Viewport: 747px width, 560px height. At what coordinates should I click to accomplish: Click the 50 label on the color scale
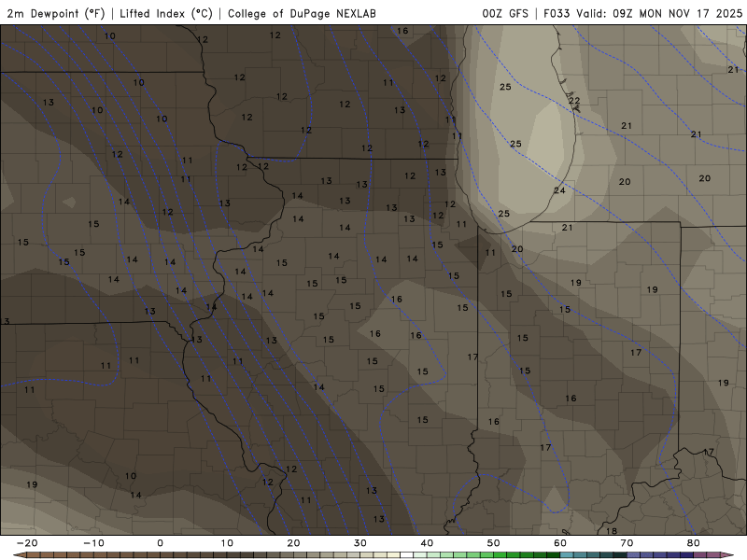pyautogui.click(x=494, y=543)
